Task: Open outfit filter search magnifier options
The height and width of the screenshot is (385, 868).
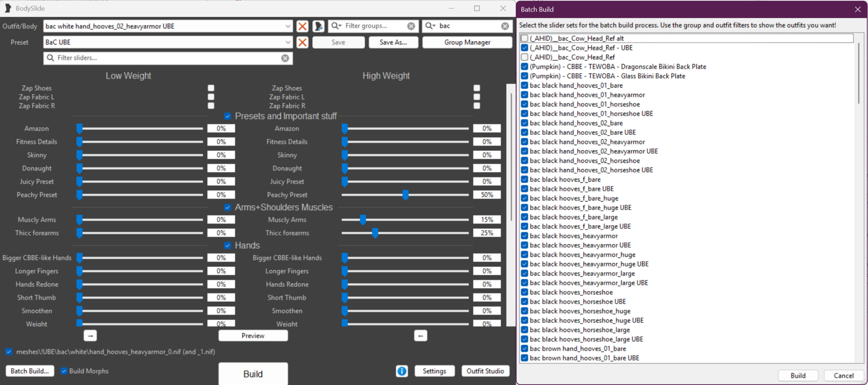Action: pos(430,26)
